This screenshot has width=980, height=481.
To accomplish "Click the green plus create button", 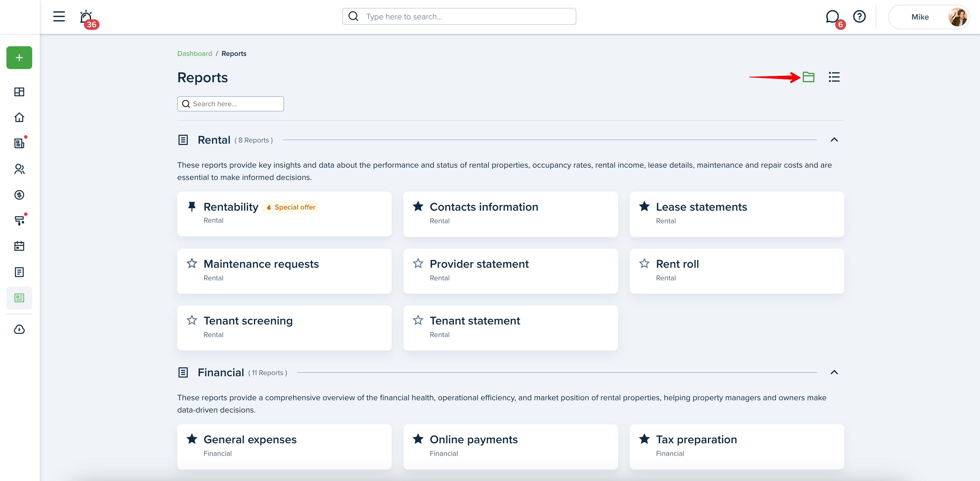I will pos(19,57).
